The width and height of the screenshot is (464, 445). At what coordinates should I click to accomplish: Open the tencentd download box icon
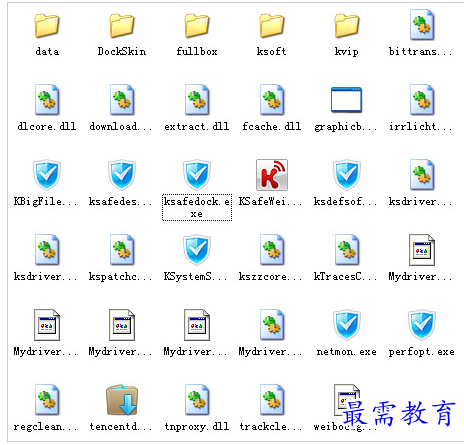click(x=122, y=400)
